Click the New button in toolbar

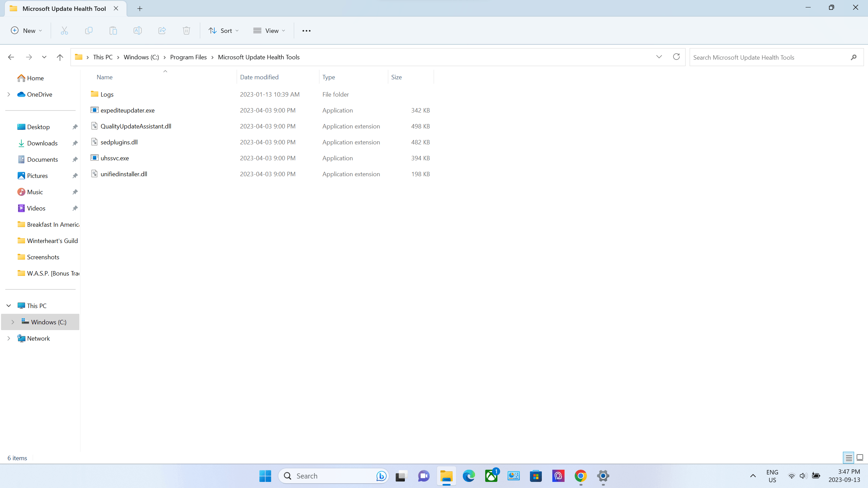26,30
